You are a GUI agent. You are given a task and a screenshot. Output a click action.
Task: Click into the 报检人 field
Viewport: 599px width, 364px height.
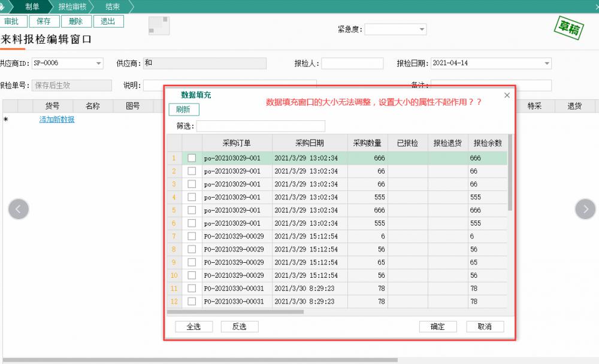pos(352,63)
